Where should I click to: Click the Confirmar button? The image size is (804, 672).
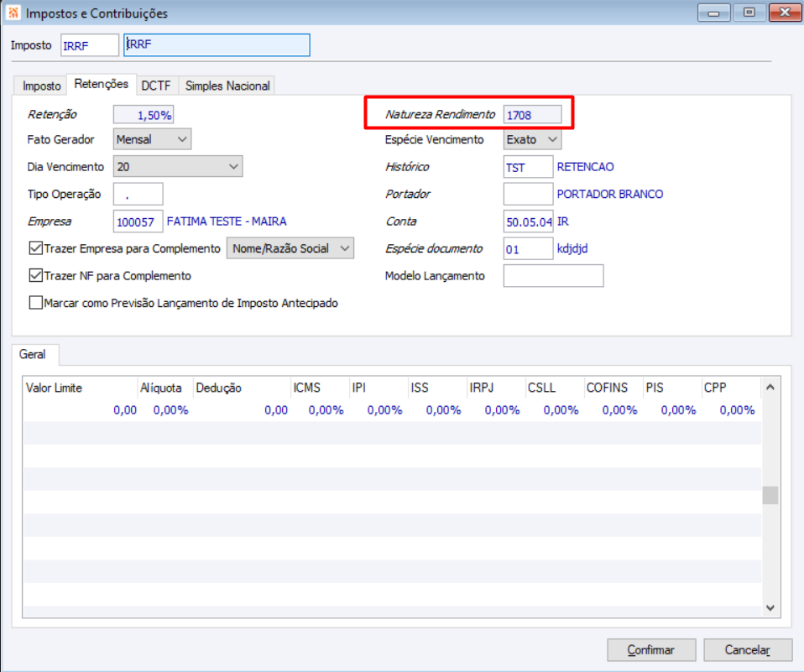651,650
